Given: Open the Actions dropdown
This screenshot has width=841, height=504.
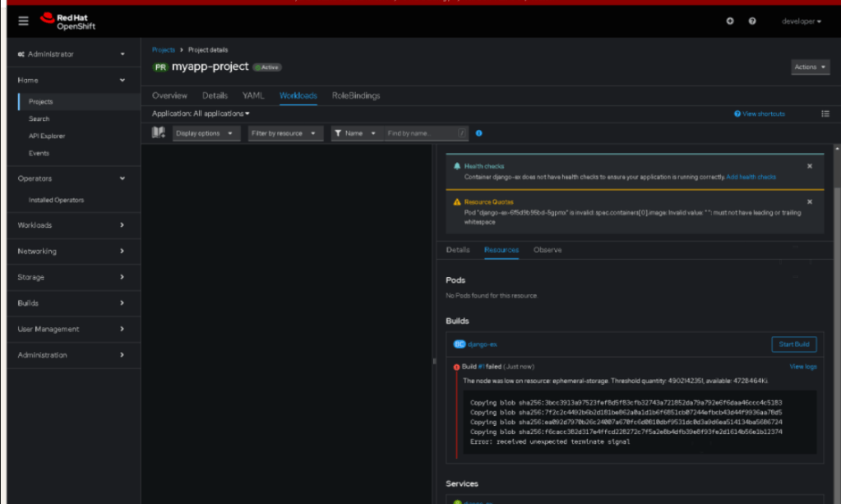Looking at the screenshot, I should tap(810, 67).
